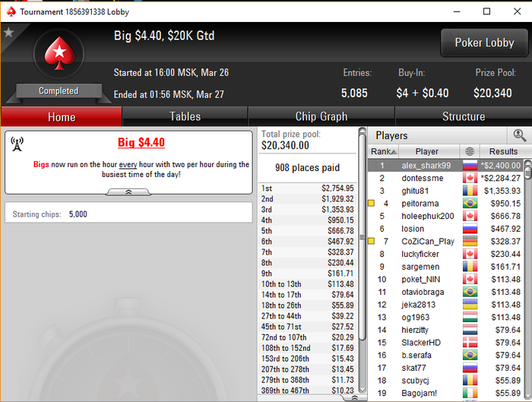Click the favorite star icon
Viewport: 532px width, 402px height.
8,33
